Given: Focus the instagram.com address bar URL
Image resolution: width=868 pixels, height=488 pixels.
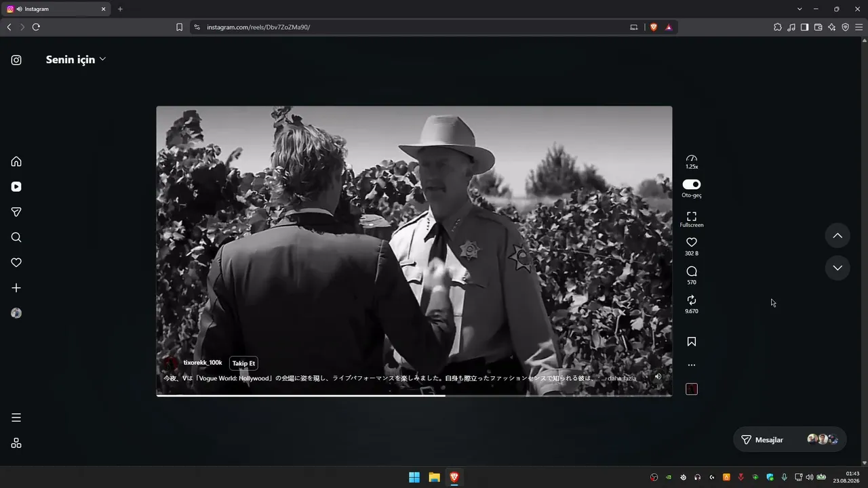Looking at the screenshot, I should click(x=258, y=27).
